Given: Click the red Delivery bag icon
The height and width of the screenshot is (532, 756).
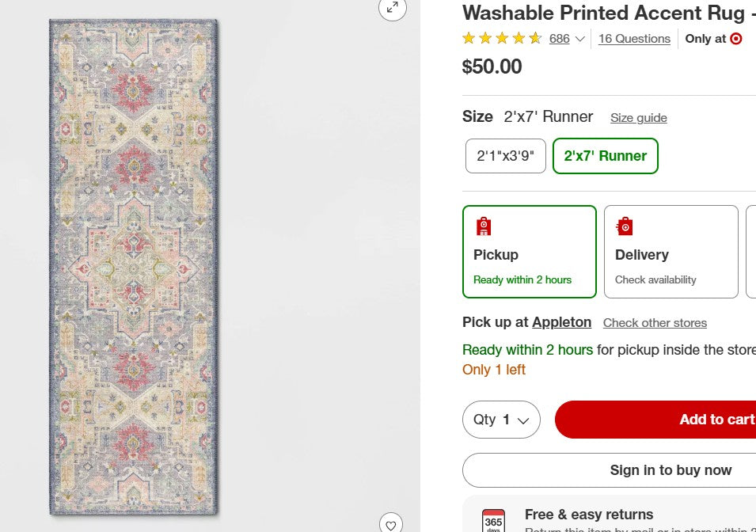Looking at the screenshot, I should point(625,226).
